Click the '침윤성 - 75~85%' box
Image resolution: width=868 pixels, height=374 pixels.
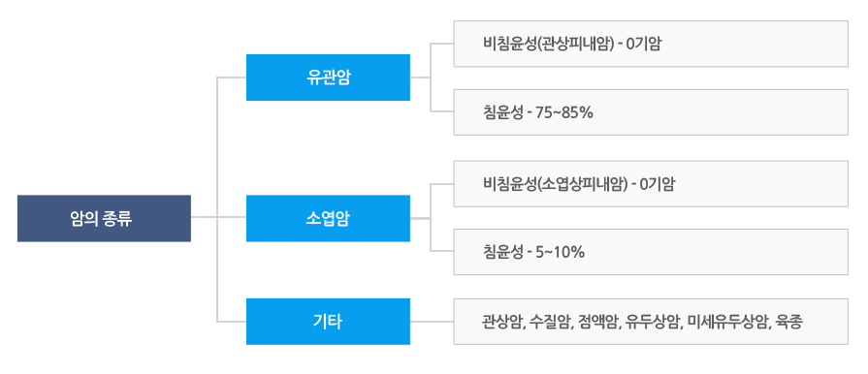651,112
